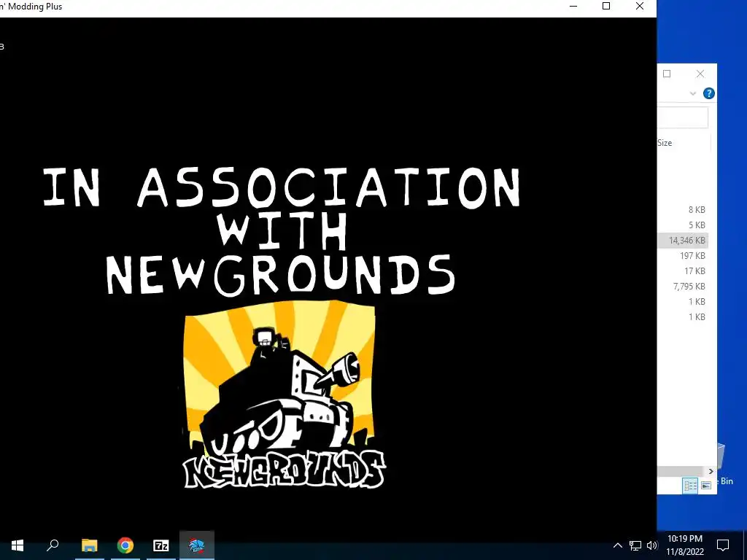Click the Newgrounds tank logo image

(284, 394)
